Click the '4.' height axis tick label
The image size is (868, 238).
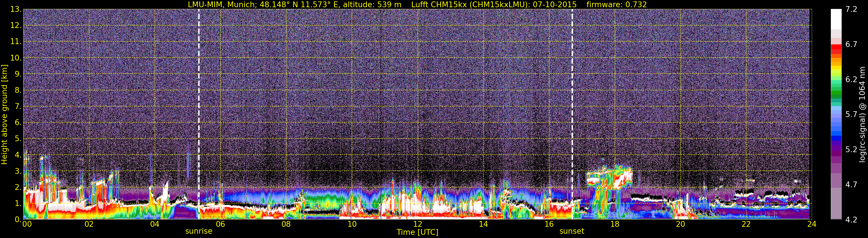(x=18, y=155)
